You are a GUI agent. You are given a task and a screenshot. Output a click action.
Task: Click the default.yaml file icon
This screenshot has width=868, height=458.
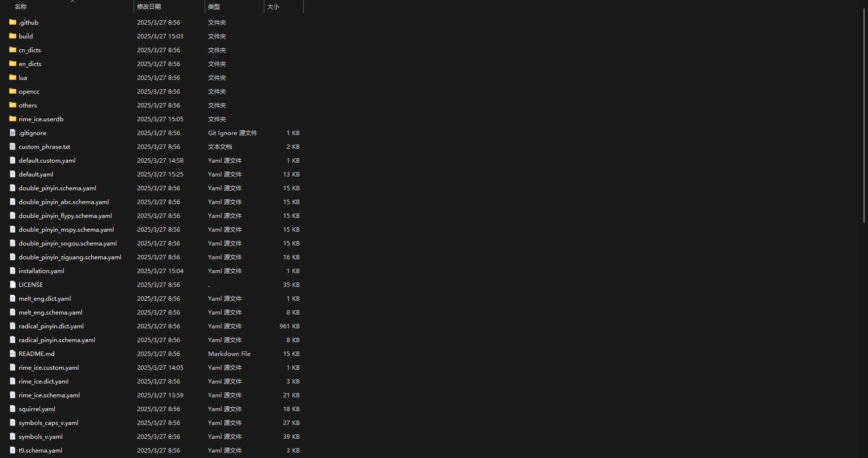13,174
